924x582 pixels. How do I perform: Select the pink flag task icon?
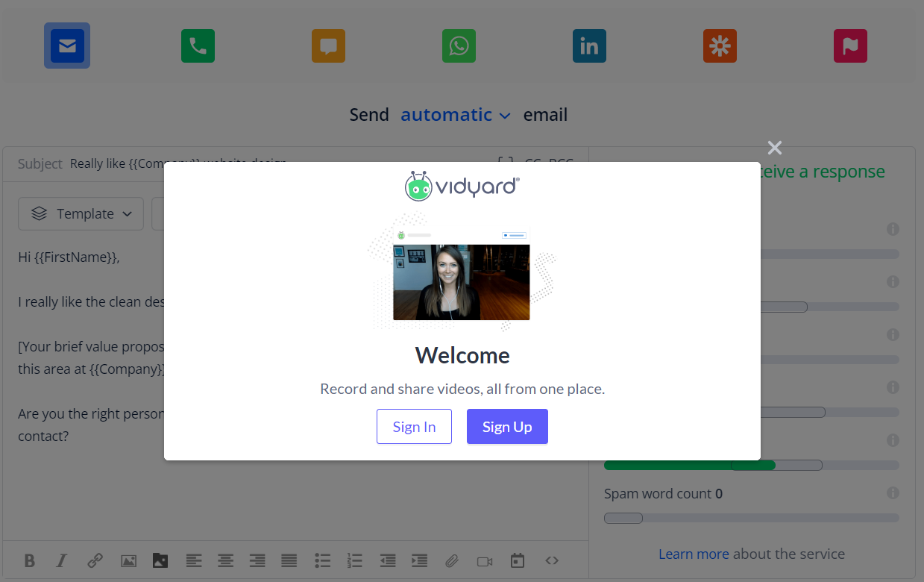850,46
